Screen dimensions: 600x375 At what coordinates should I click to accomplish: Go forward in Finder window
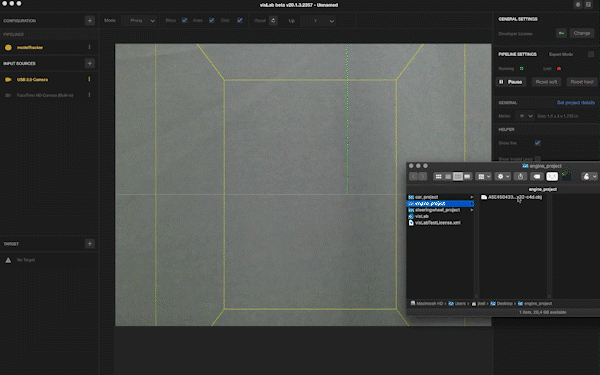422,176
